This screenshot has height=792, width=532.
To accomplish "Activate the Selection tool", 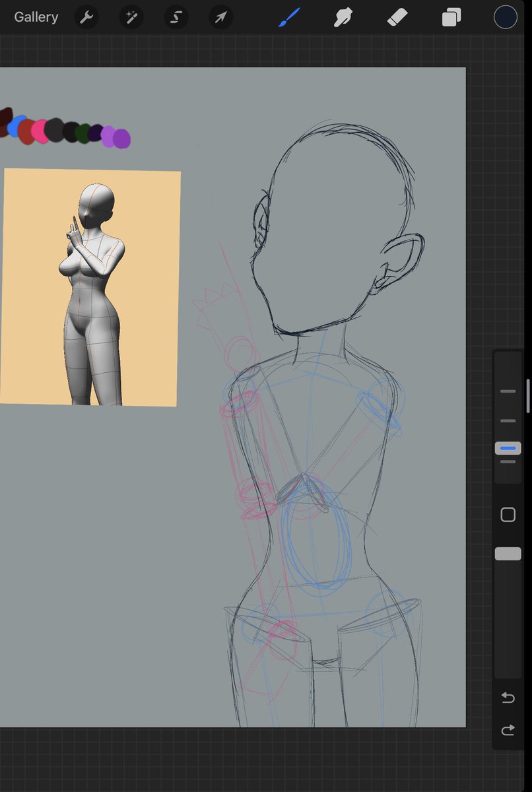I will tap(176, 17).
